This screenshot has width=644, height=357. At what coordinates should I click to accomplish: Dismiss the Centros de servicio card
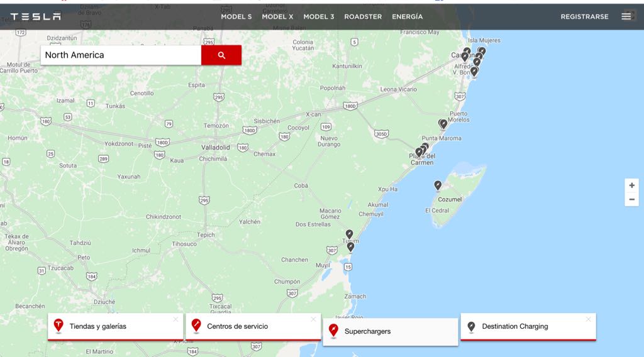(x=313, y=319)
